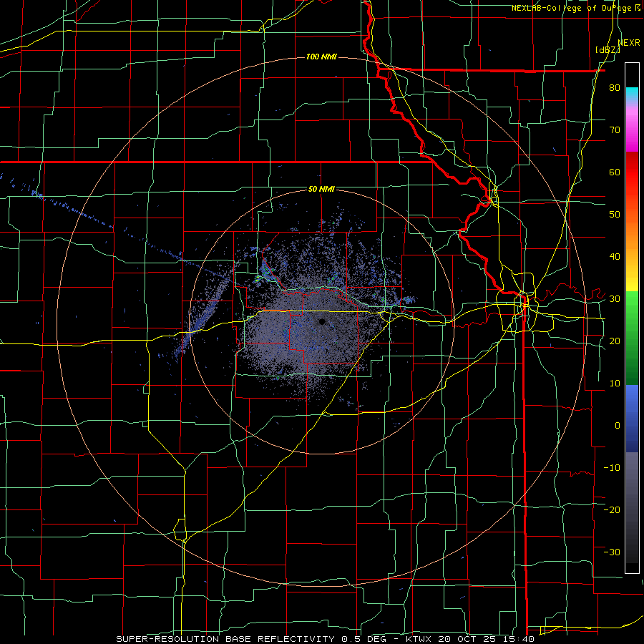
Task: Click the NEXR label above the color scale
Action: pyautogui.click(x=629, y=42)
